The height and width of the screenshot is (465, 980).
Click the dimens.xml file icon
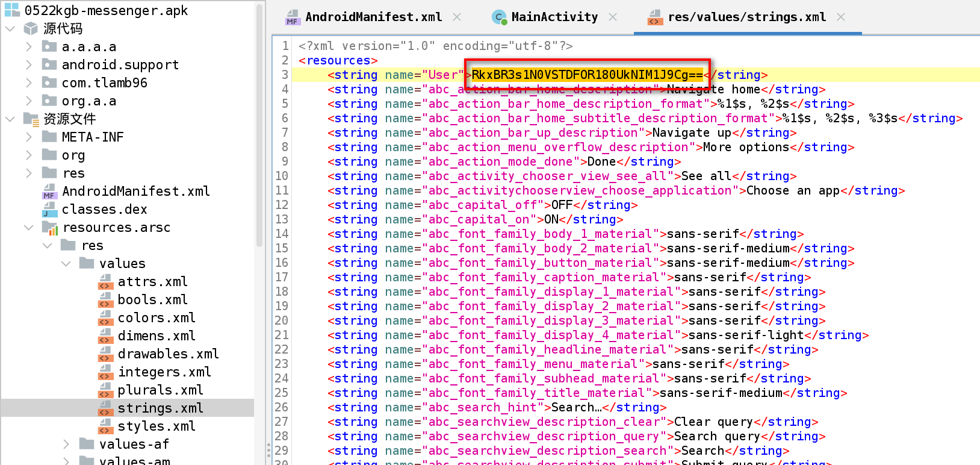coord(106,335)
